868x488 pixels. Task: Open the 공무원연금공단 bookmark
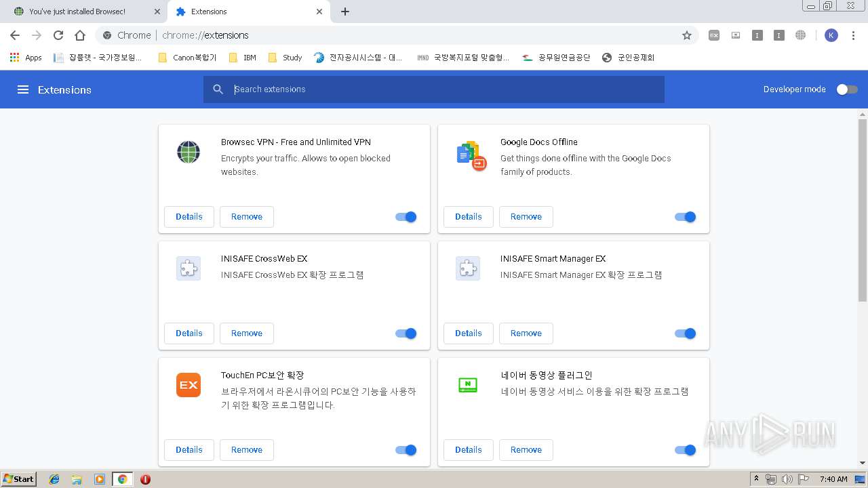[x=556, y=58]
